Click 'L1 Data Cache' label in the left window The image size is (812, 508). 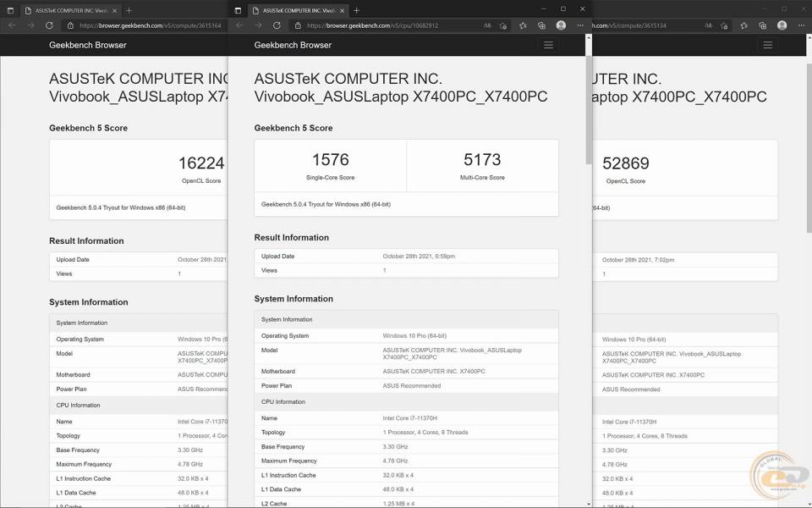click(76, 493)
